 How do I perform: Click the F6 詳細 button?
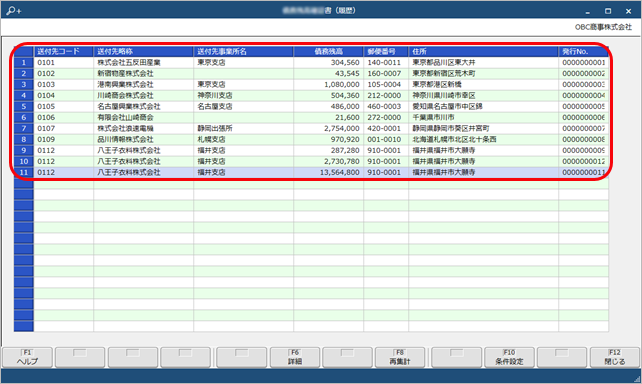coord(295,357)
